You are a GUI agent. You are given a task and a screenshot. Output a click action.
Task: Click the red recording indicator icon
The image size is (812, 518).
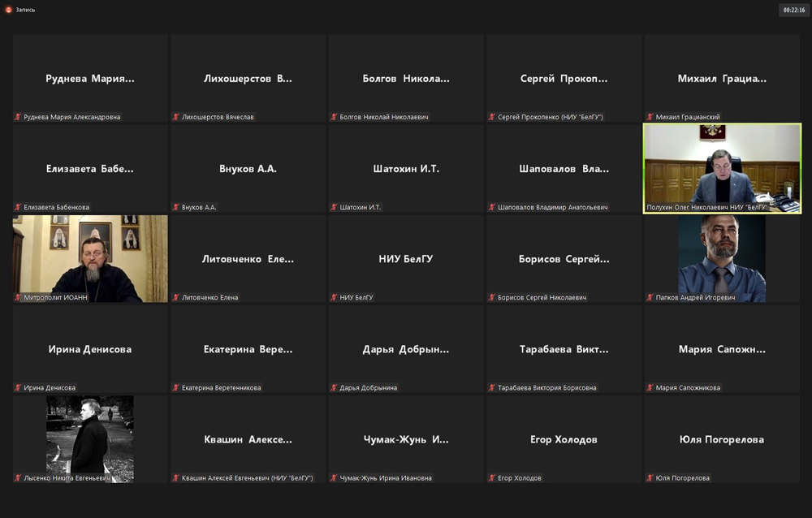coord(9,10)
